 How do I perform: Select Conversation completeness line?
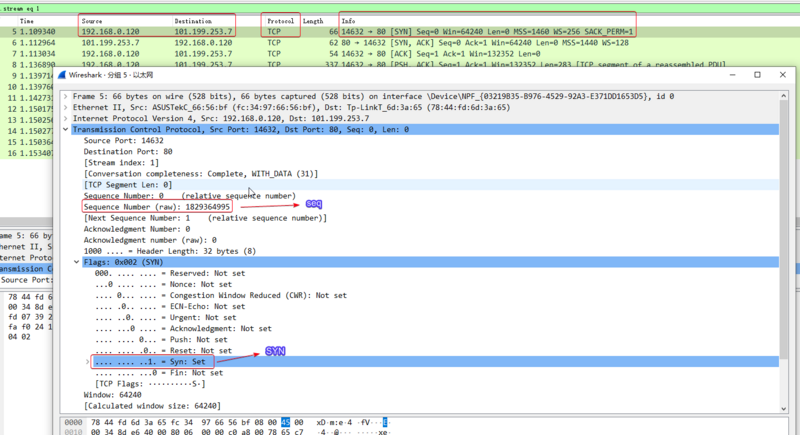[x=201, y=174]
